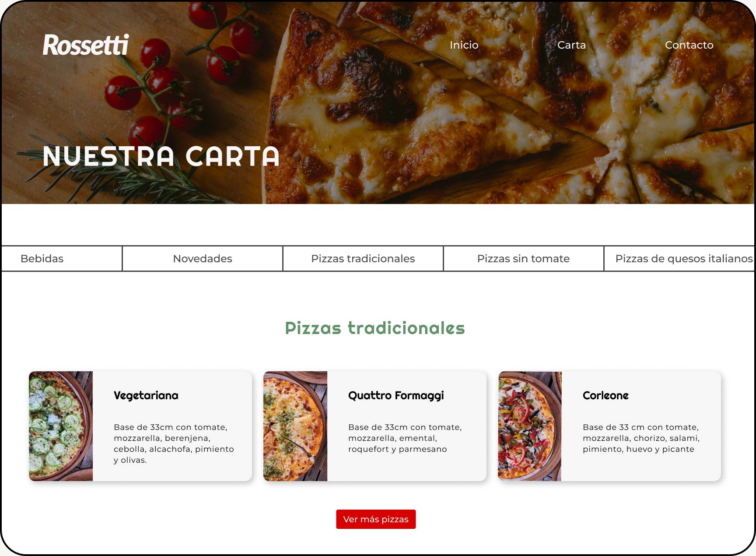Click the Pizzas tradicionales green section heading

pos(375,328)
